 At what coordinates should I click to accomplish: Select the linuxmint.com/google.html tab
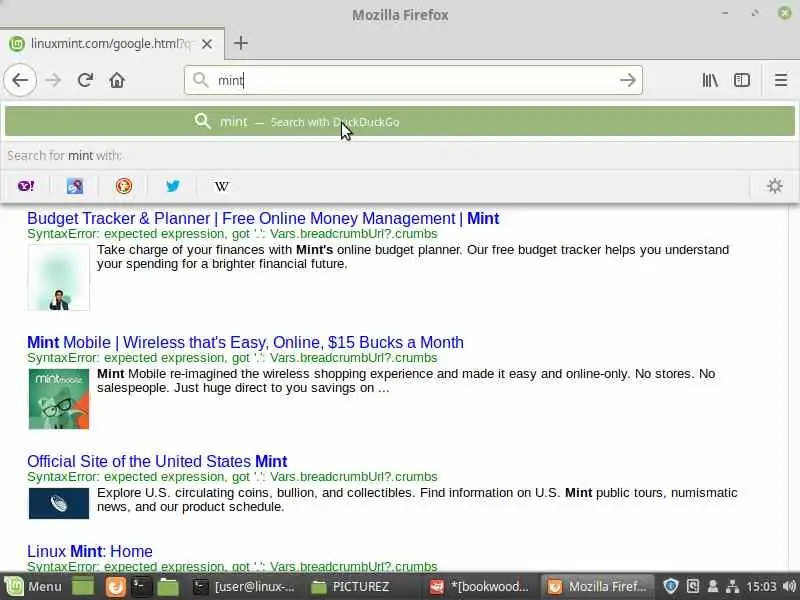112,44
